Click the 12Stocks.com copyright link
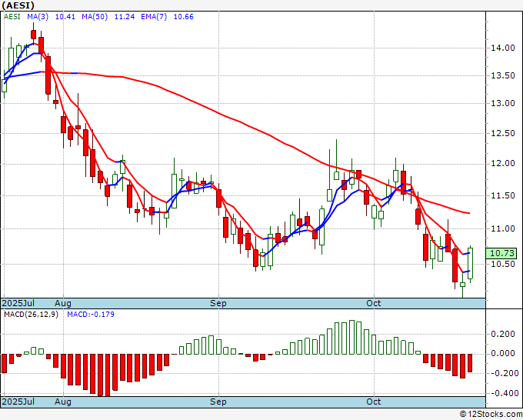 [x=491, y=414]
